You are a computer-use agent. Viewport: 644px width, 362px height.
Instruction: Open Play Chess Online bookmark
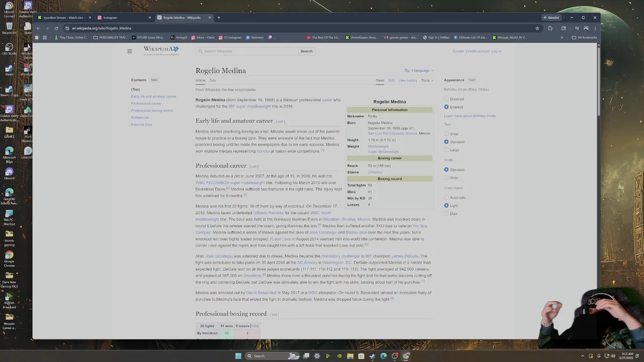pos(70,37)
